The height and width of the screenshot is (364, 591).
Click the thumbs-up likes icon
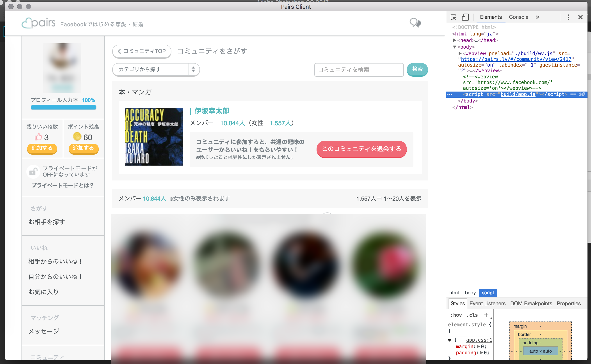[38, 137]
